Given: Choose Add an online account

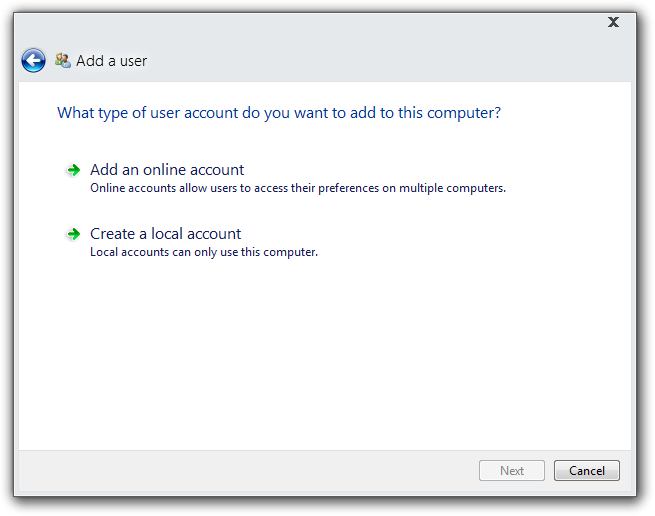Looking at the screenshot, I should coord(167,170).
